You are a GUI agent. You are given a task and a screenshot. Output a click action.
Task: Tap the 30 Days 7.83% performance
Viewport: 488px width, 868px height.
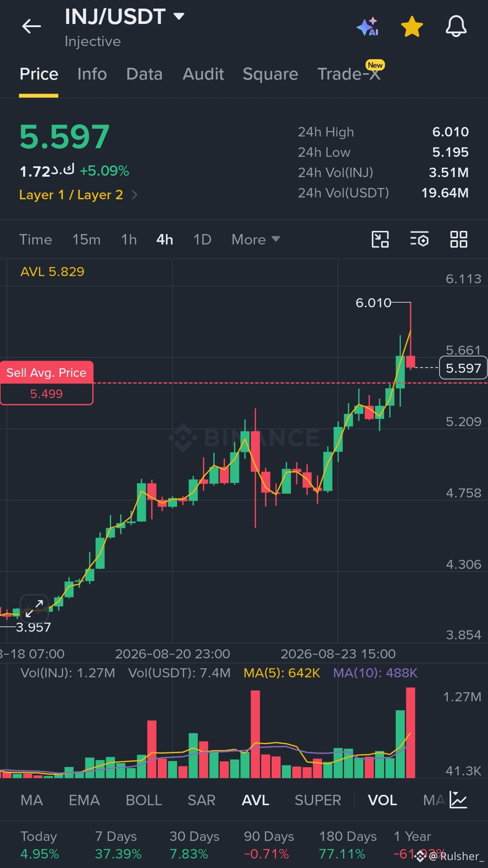click(194, 845)
